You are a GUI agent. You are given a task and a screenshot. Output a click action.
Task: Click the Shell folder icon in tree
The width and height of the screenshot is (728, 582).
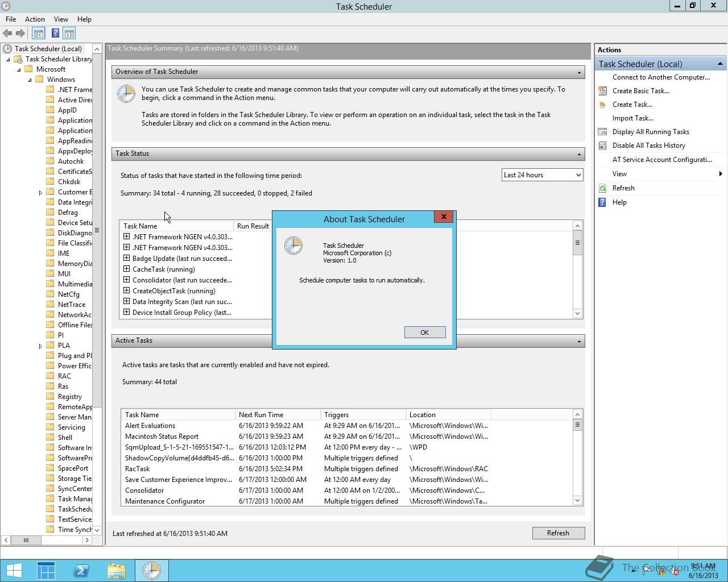51,438
